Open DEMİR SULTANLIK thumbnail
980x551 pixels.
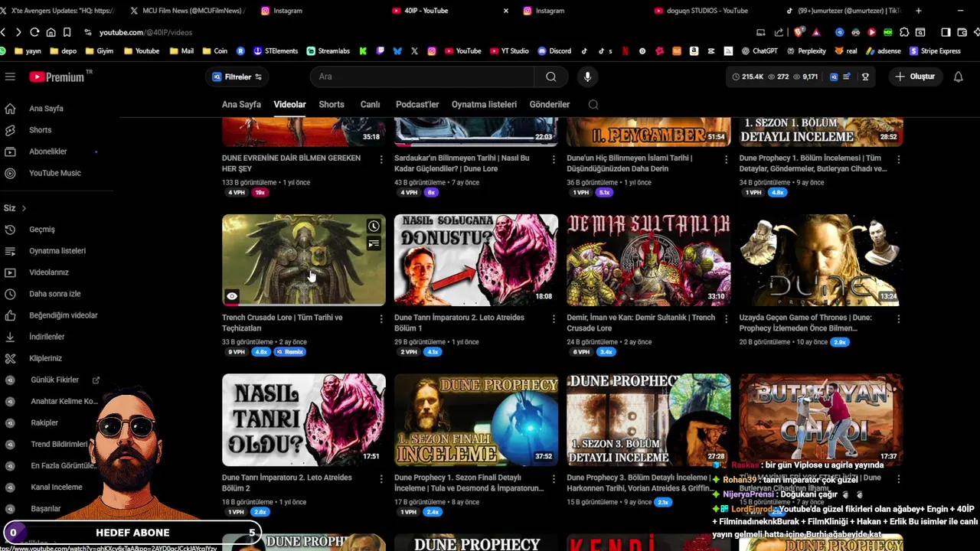click(x=648, y=260)
